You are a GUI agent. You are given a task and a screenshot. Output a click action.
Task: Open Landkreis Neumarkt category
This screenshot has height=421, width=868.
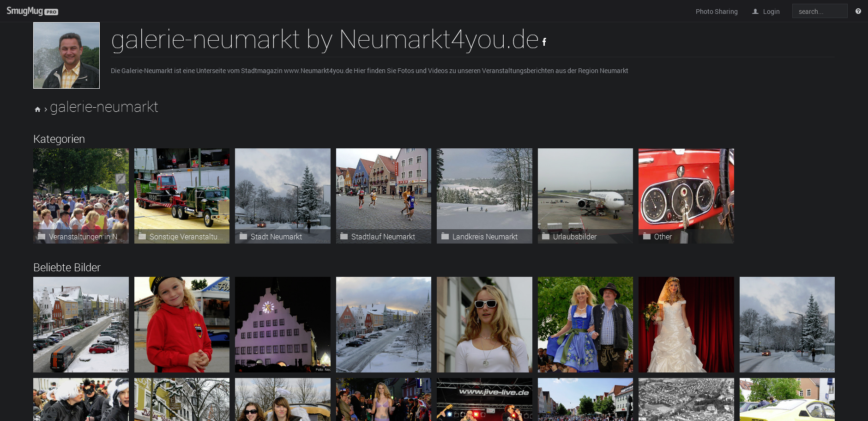(484, 195)
